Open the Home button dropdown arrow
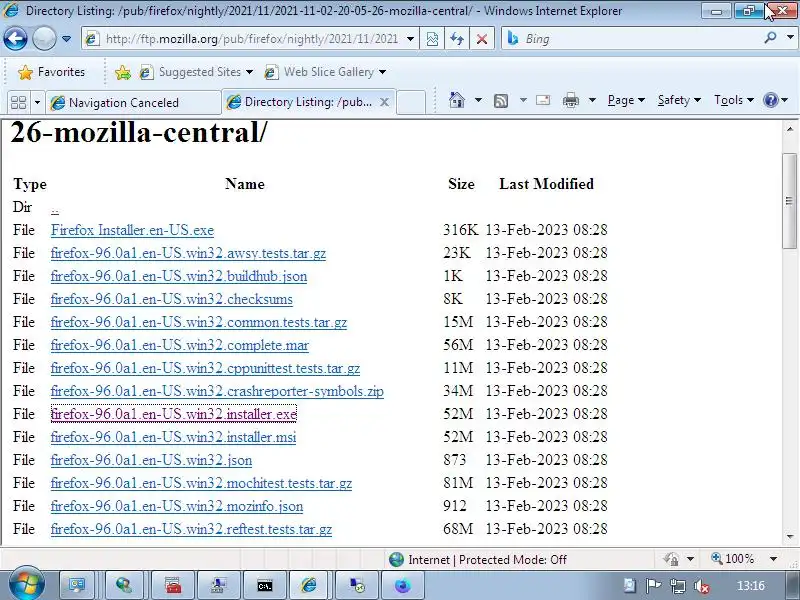This screenshot has height=600, width=800. (478, 100)
